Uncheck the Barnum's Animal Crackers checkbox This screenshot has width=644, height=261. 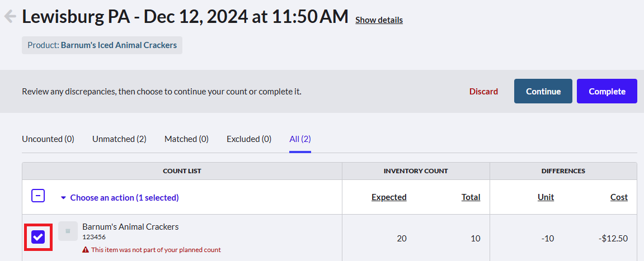coord(38,237)
